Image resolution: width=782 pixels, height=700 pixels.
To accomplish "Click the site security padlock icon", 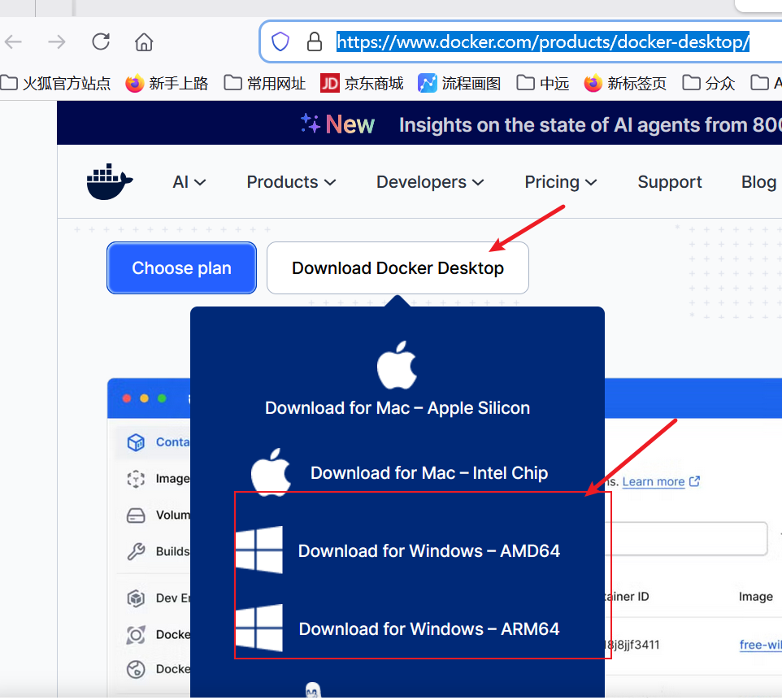I will tap(315, 42).
